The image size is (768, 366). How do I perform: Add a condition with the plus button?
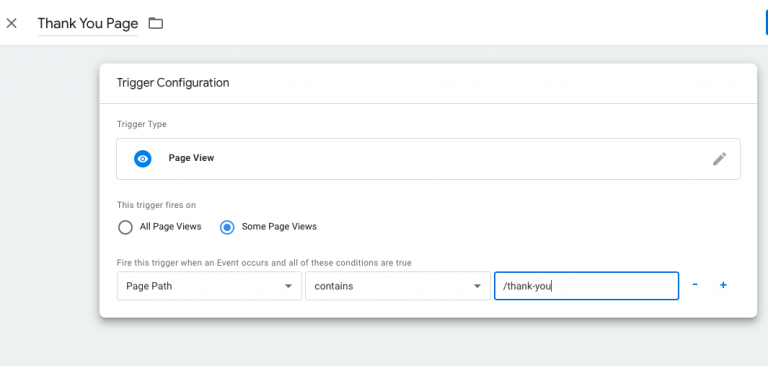[x=723, y=285]
